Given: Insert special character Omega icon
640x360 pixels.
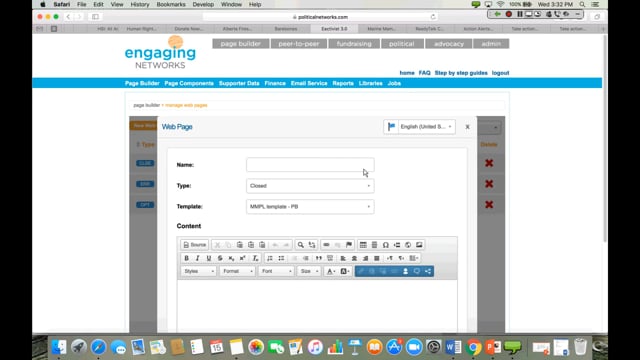Looking at the screenshot, I should point(385,245).
